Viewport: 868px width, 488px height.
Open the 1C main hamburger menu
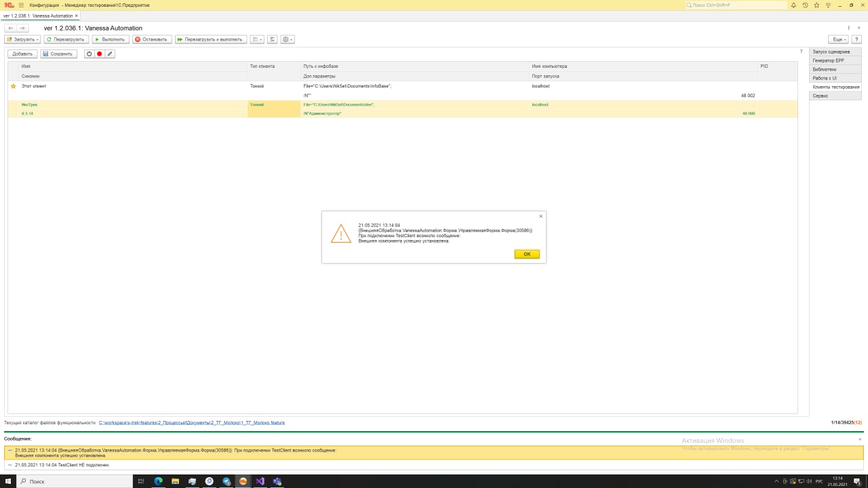pyautogui.click(x=21, y=5)
